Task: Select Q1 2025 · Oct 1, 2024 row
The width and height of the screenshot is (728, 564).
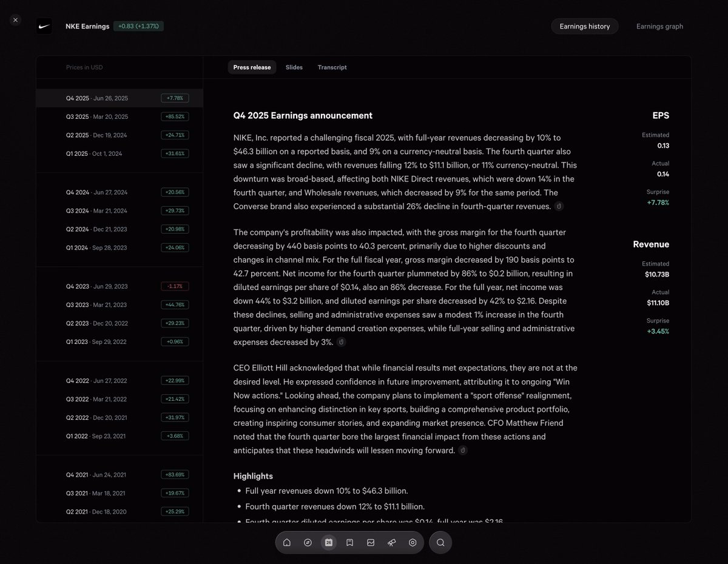Action: pos(120,153)
